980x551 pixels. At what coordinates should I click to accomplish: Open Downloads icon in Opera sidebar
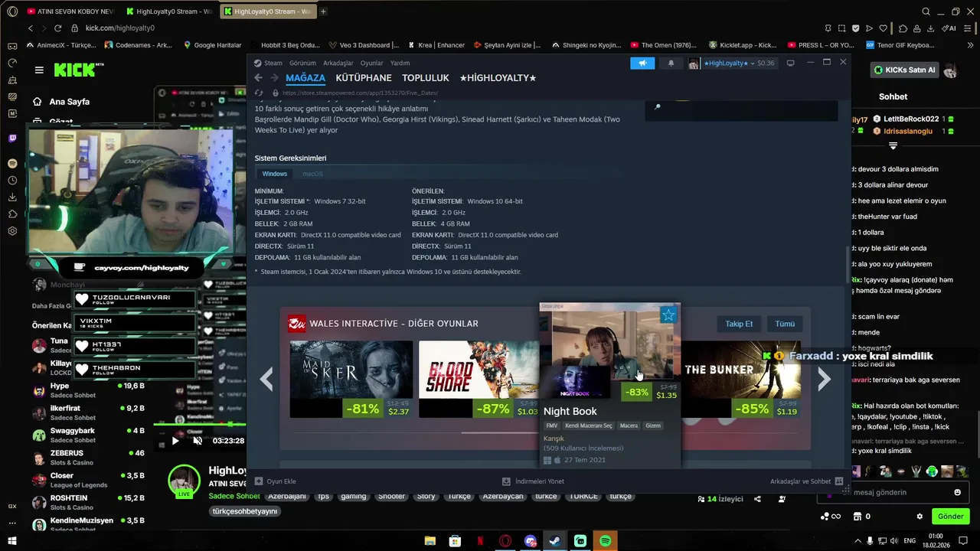point(12,197)
